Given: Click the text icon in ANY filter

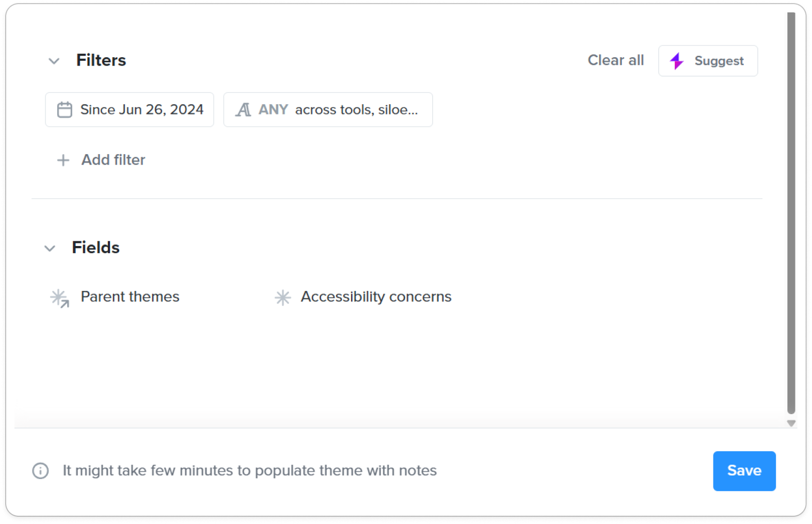Looking at the screenshot, I should pyautogui.click(x=243, y=109).
